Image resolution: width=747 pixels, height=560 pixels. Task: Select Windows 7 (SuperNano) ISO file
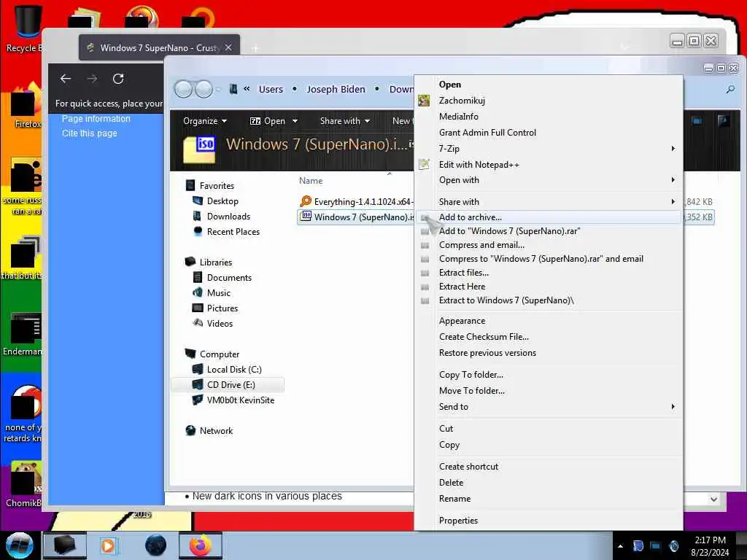click(x=356, y=217)
